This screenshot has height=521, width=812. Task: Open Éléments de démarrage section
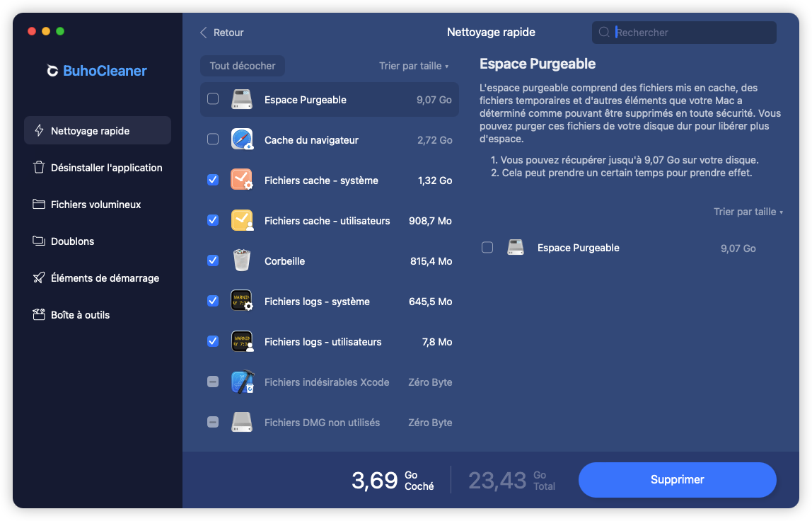point(98,278)
